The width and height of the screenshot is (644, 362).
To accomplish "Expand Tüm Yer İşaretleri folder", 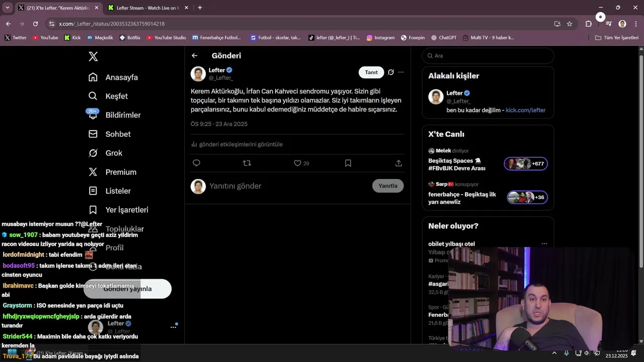I will pos(616,38).
